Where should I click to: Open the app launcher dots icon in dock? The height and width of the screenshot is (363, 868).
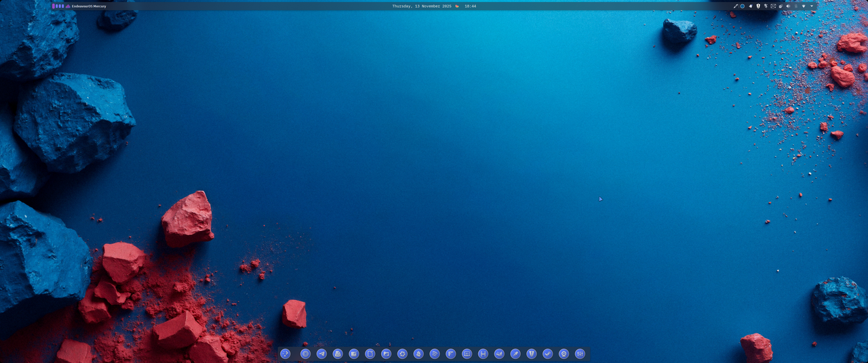(x=285, y=354)
